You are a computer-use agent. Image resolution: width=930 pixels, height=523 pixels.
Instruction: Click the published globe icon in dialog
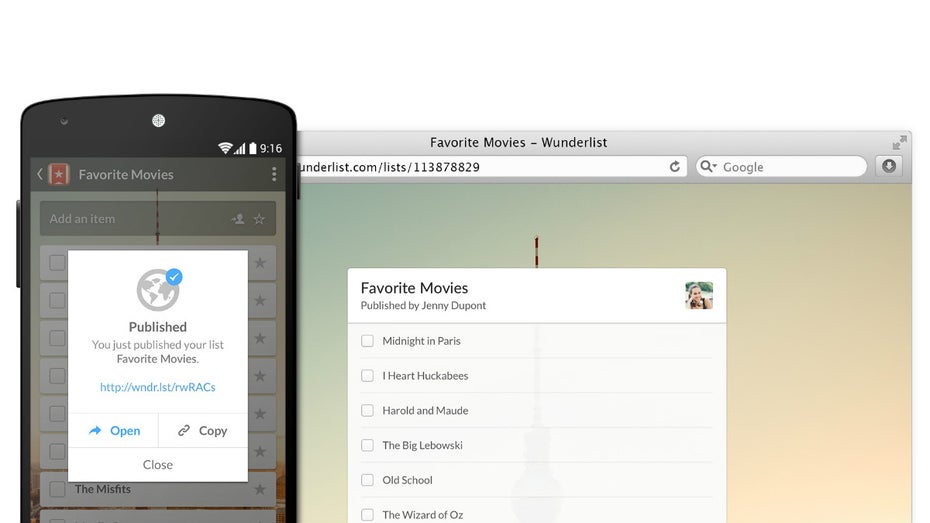(159, 289)
